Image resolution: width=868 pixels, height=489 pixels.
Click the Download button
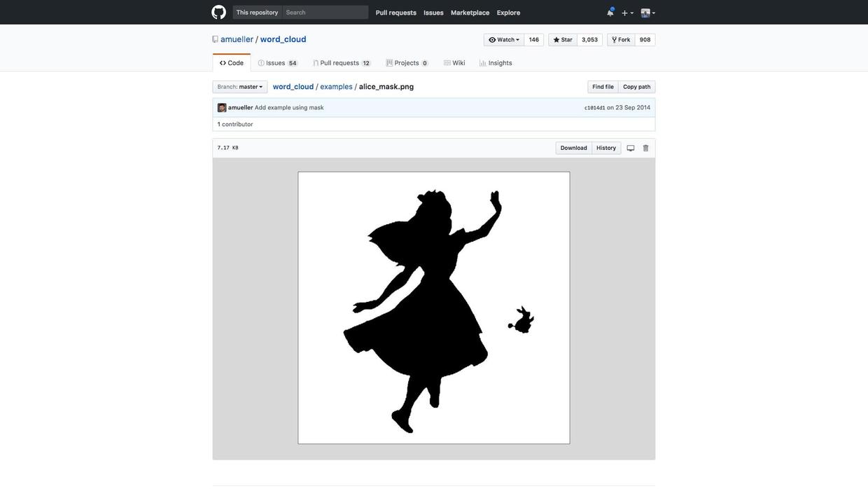[x=573, y=149]
